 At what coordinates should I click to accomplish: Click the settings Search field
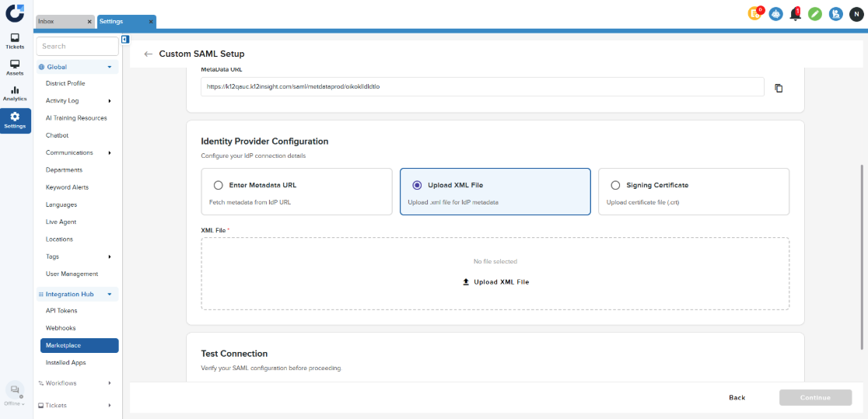[77, 47]
